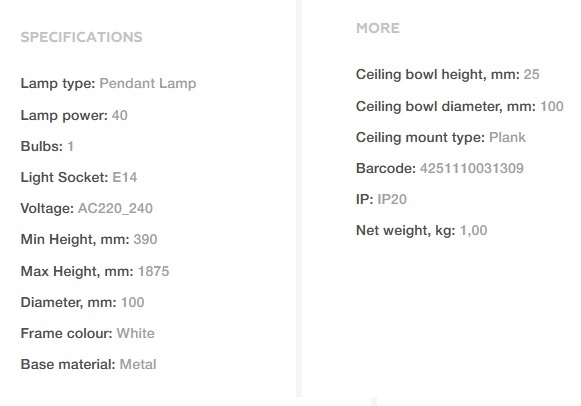
Task: Click the Ceiling bowl height 25 value
Action: tap(531, 74)
